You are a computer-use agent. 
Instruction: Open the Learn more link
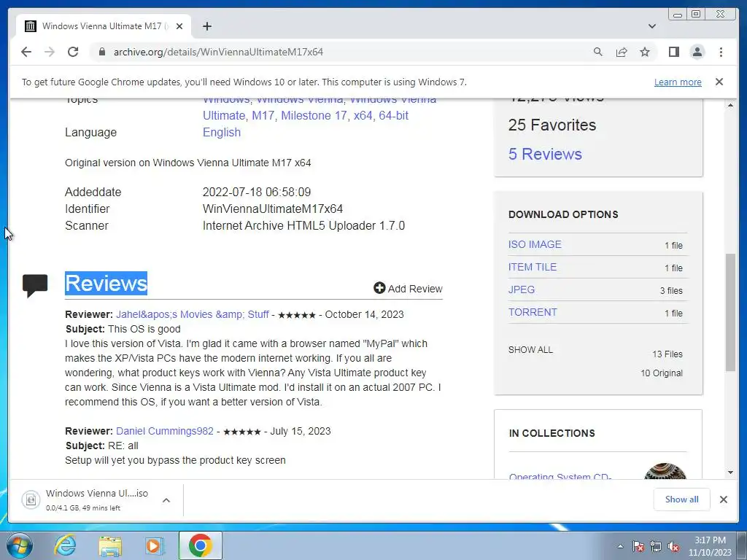click(x=678, y=82)
